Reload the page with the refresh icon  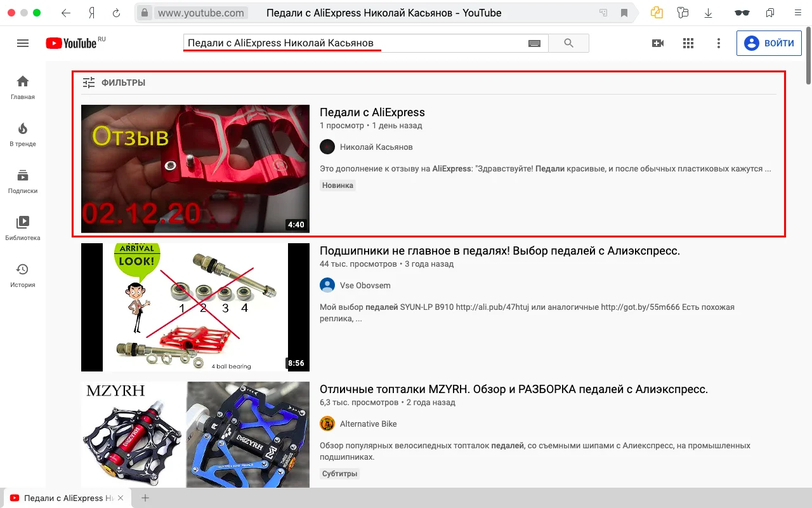[116, 13]
